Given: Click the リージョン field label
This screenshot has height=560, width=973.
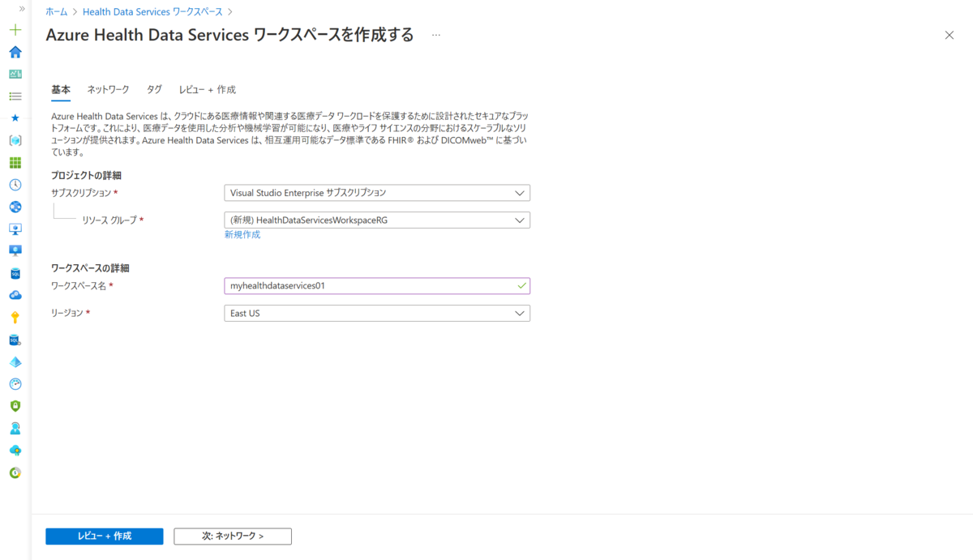Looking at the screenshot, I should pyautogui.click(x=70, y=313).
